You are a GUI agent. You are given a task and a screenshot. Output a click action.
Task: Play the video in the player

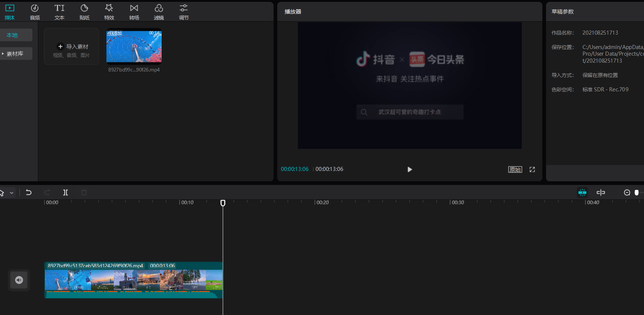(x=409, y=169)
